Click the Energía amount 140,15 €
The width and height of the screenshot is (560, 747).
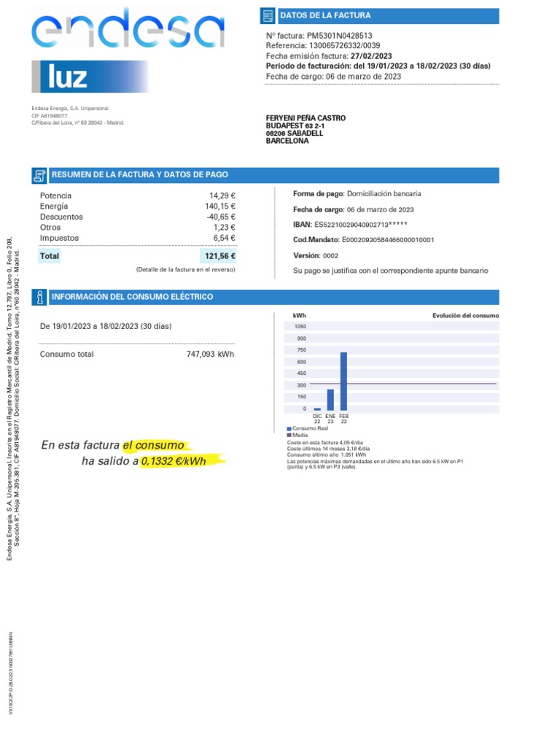click(x=220, y=206)
